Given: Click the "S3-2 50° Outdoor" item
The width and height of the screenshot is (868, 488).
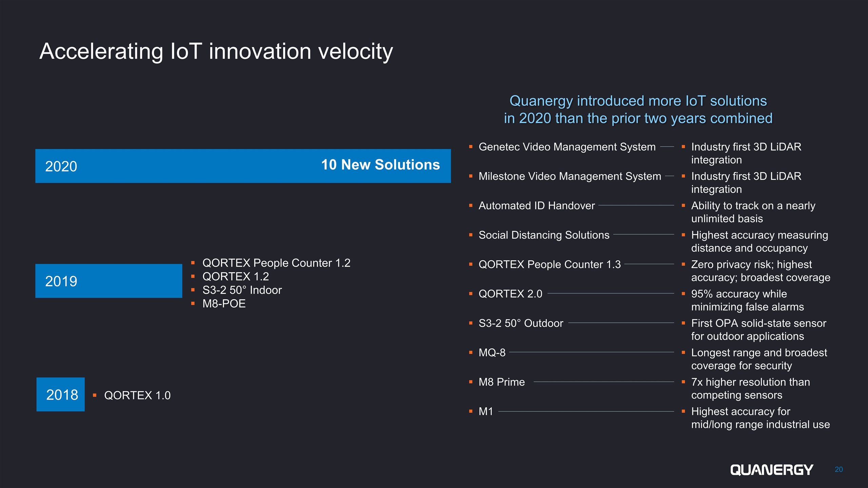Looking at the screenshot, I should (521, 323).
